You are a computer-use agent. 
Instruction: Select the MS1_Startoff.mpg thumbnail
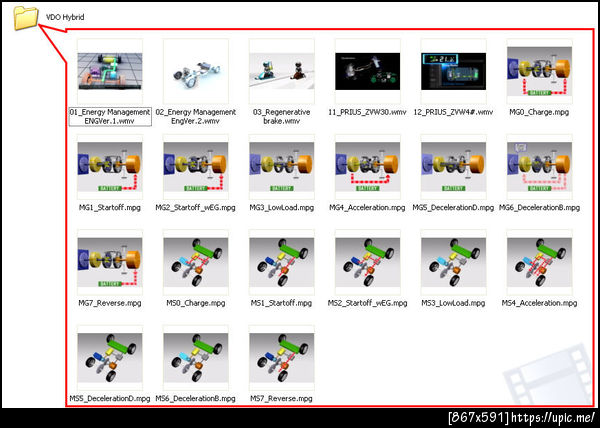click(x=282, y=262)
